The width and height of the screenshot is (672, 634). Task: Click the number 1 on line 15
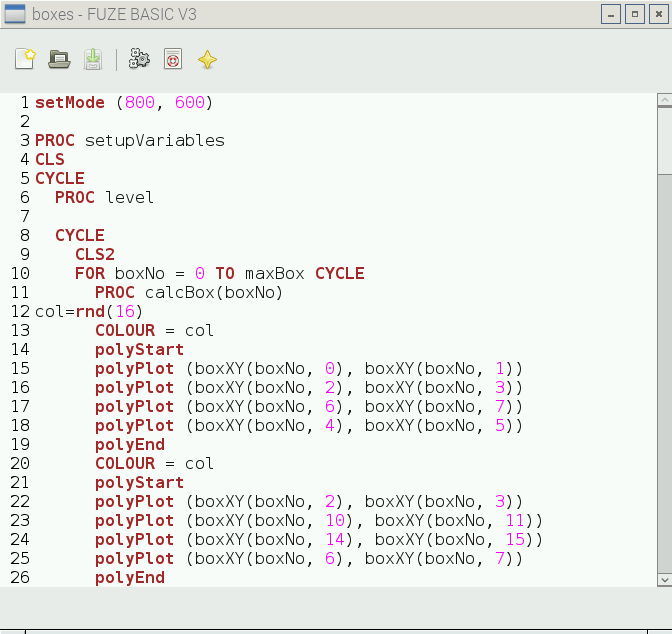500,369
